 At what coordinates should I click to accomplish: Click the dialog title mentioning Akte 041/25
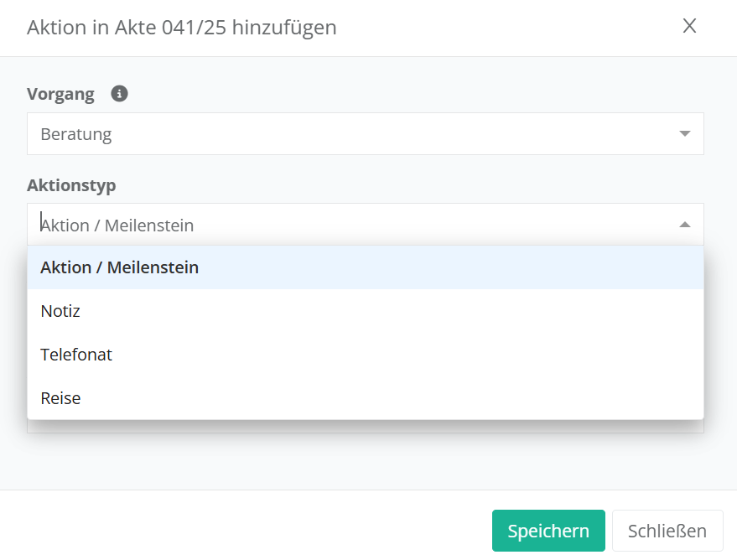pyautogui.click(x=182, y=28)
